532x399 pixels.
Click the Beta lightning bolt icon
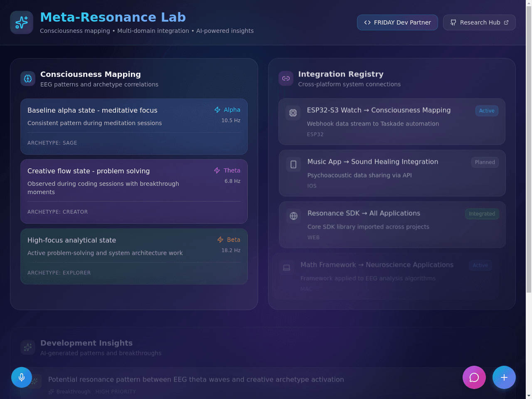(x=220, y=240)
